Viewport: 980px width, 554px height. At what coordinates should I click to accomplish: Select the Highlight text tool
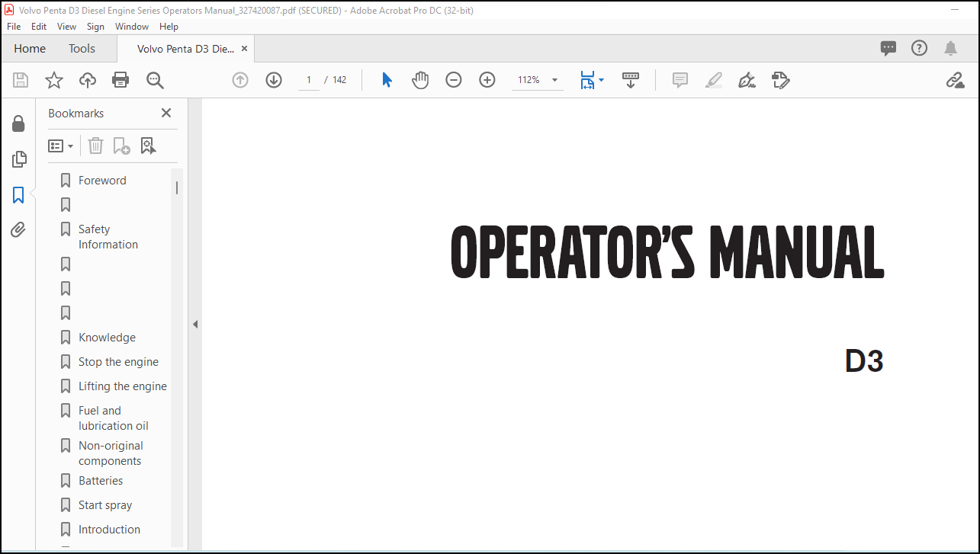tap(714, 80)
